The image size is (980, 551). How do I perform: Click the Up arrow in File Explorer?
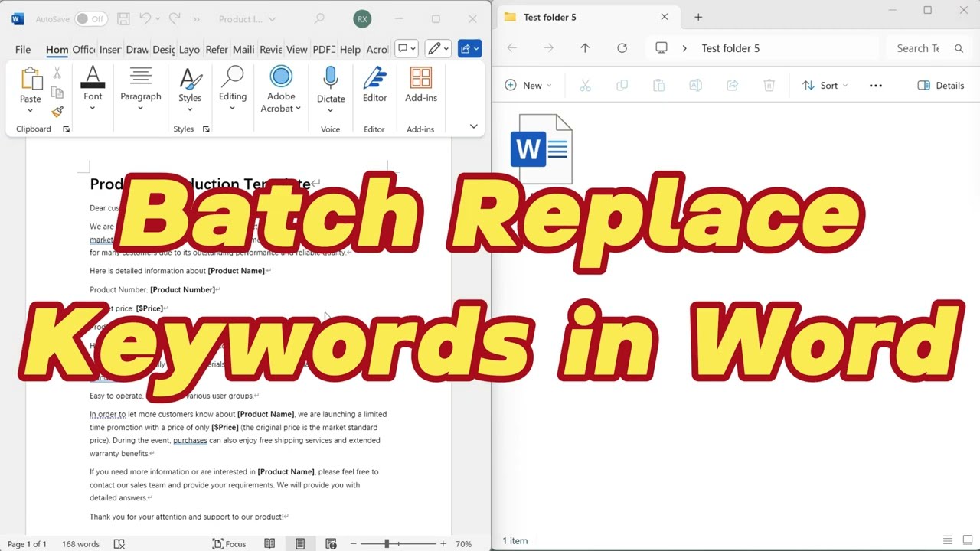click(x=585, y=48)
